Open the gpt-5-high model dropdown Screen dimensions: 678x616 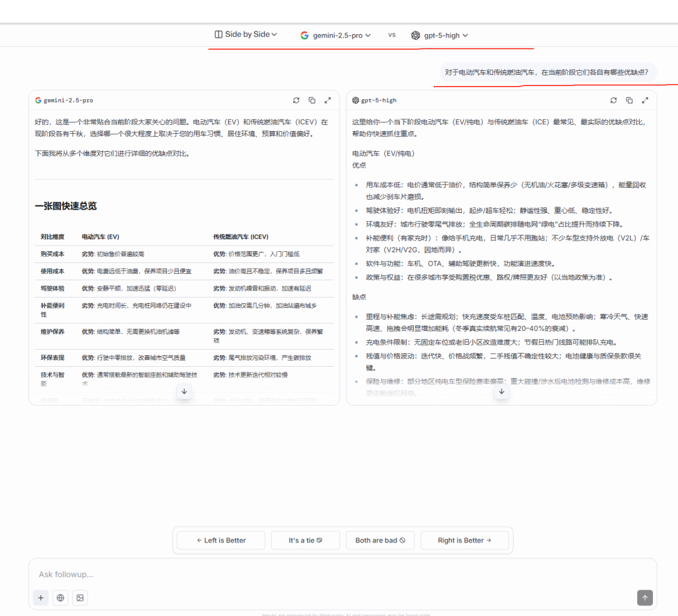click(440, 36)
